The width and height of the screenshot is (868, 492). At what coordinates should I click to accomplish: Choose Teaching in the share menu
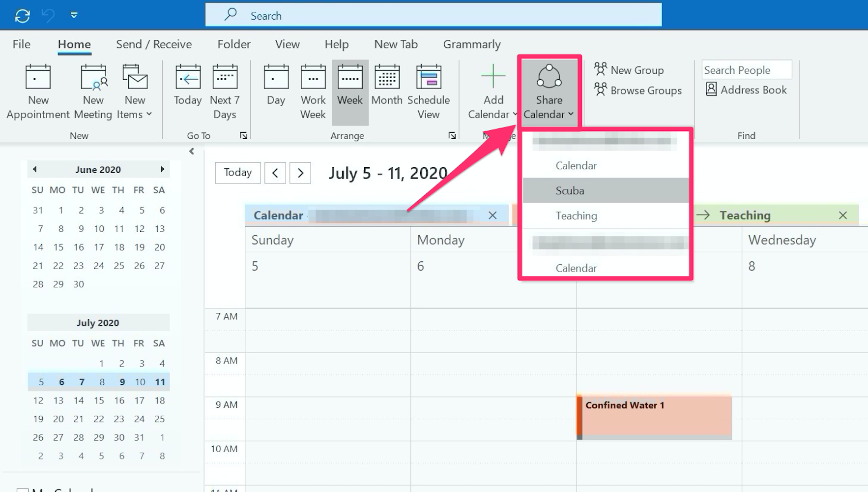tap(606, 215)
